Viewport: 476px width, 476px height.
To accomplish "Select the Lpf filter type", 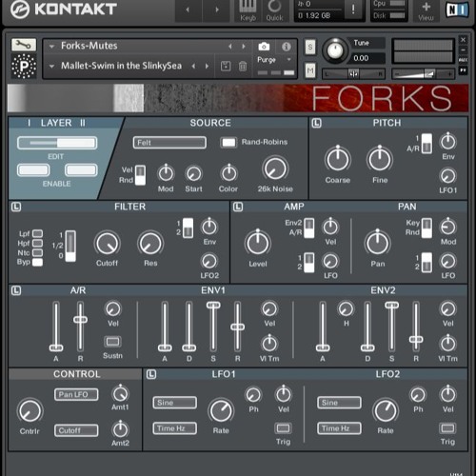I will pos(37,233).
